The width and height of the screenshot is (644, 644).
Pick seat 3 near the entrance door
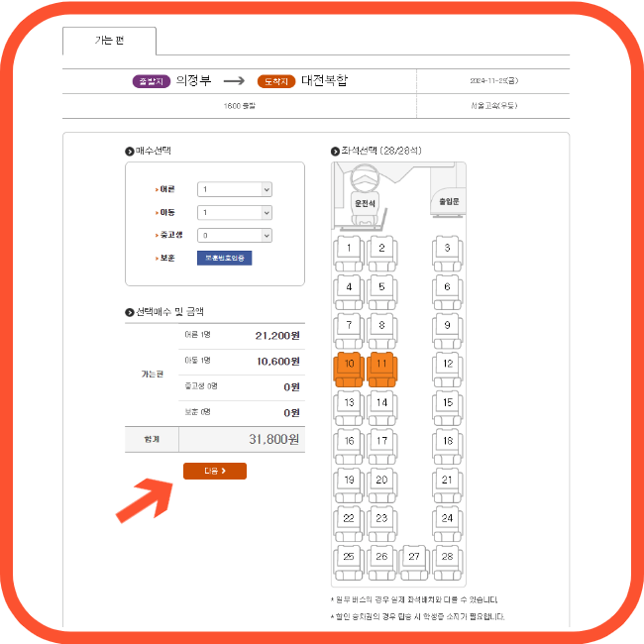(447, 253)
